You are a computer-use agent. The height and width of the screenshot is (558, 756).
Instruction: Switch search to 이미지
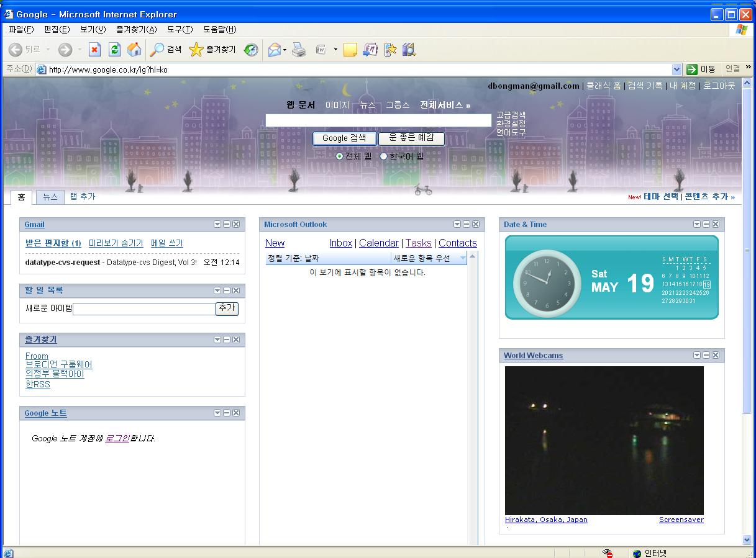click(337, 105)
